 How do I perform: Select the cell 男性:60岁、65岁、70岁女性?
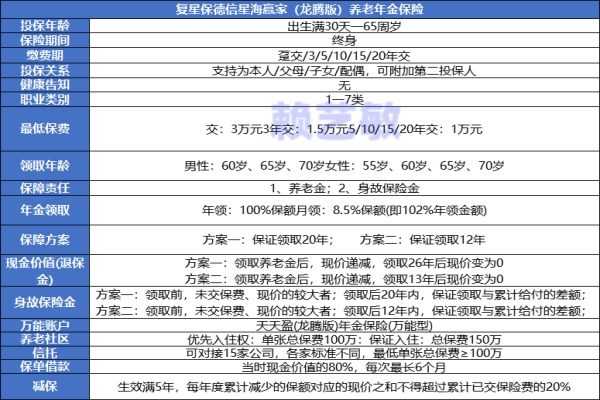344,166
